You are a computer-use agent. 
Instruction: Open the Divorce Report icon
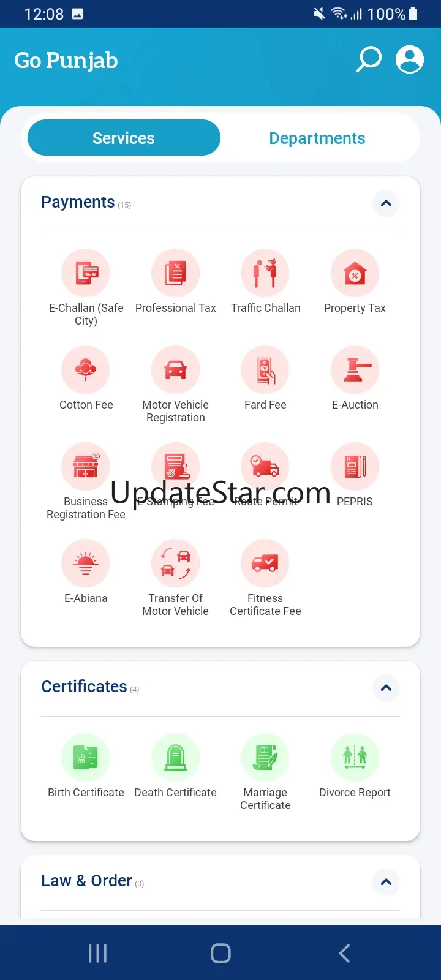[355, 758]
